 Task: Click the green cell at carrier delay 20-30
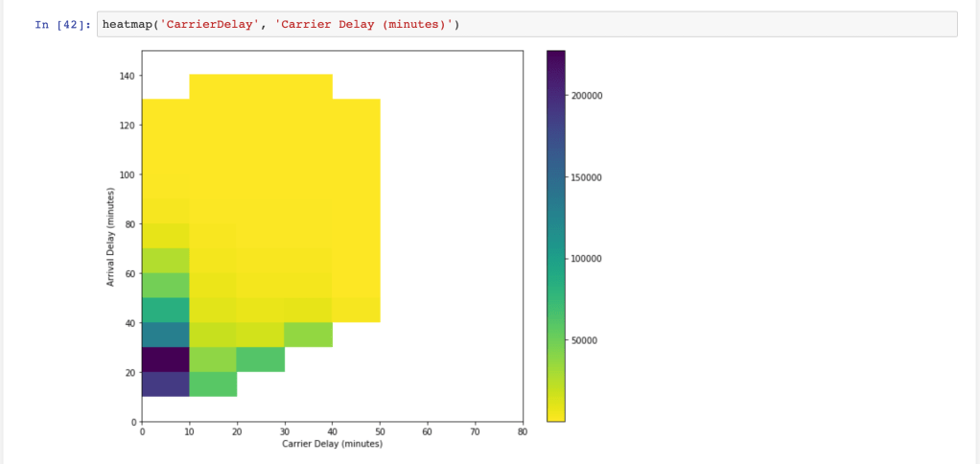(x=261, y=360)
